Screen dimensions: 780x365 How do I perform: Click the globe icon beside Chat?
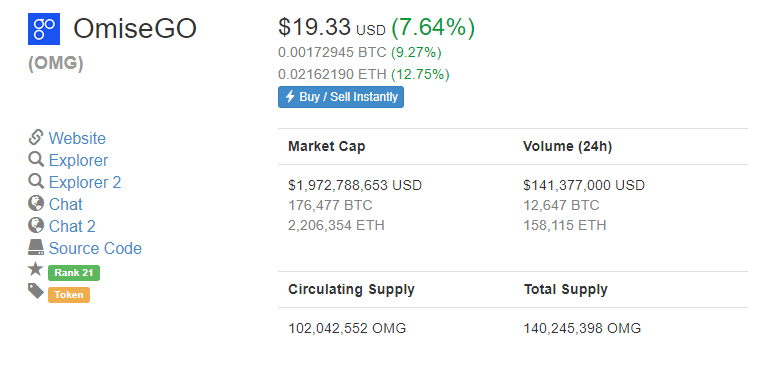pyautogui.click(x=36, y=203)
